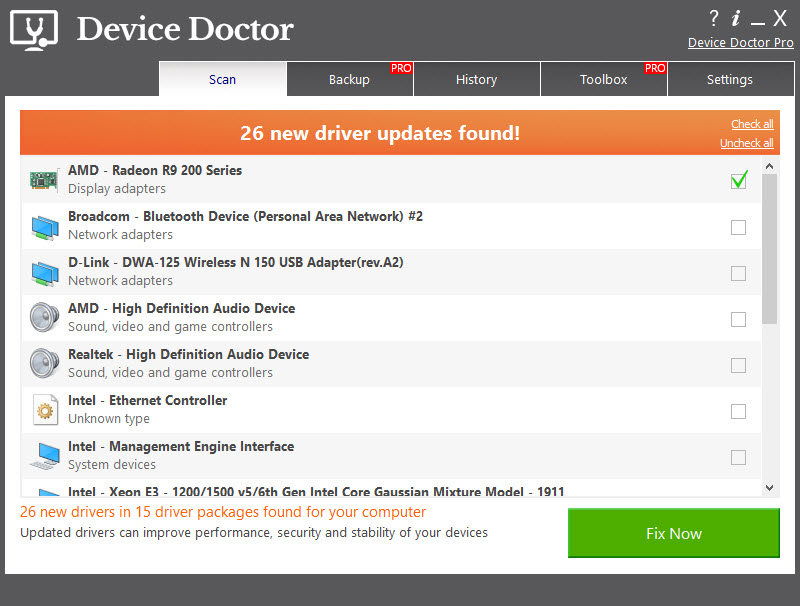Select 'AMD - High Definition Audio Device' text

click(x=182, y=308)
